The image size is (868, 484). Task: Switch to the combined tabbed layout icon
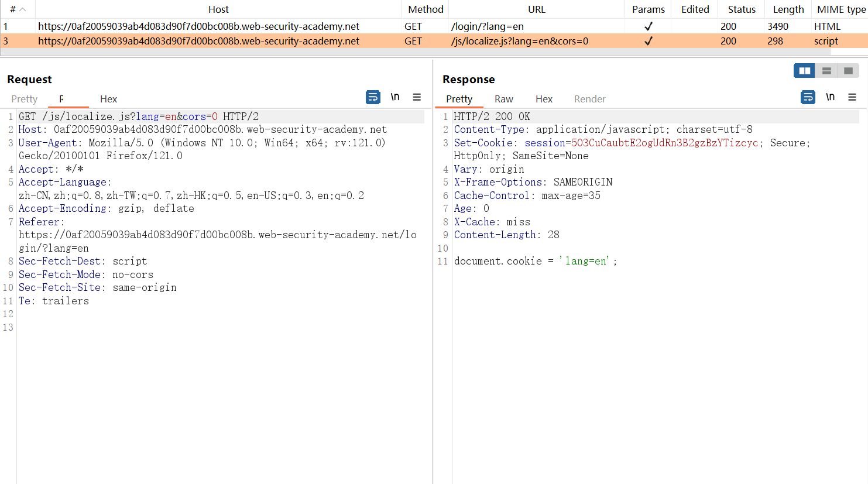pos(848,71)
